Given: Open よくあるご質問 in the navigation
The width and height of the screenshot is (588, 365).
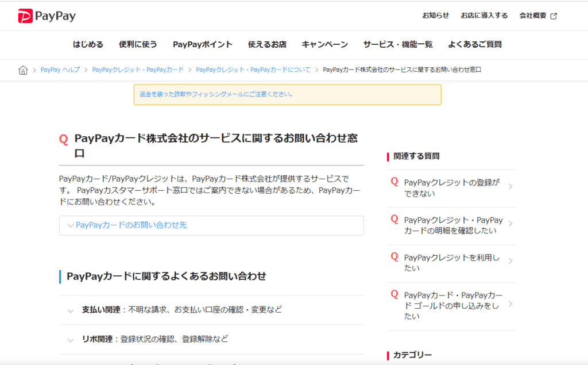Looking at the screenshot, I should click(474, 44).
